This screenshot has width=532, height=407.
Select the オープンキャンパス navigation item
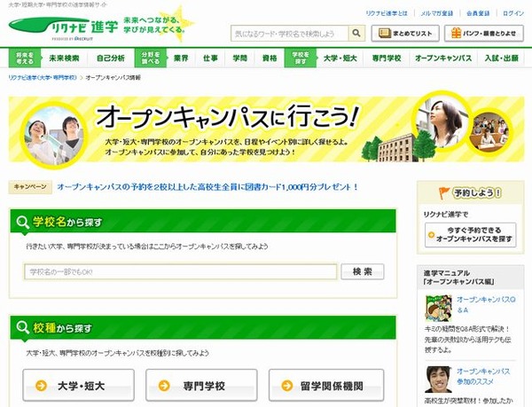click(443, 58)
